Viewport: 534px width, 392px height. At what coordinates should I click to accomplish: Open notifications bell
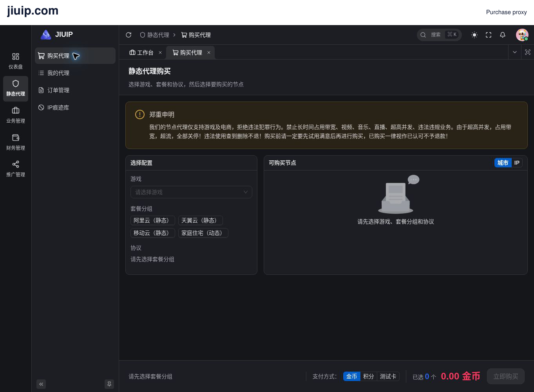click(x=503, y=35)
